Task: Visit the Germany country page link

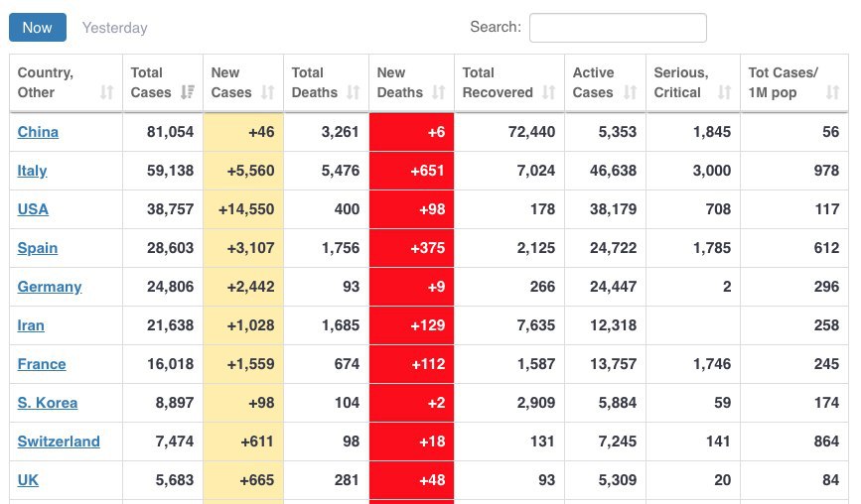Action: pyautogui.click(x=50, y=287)
